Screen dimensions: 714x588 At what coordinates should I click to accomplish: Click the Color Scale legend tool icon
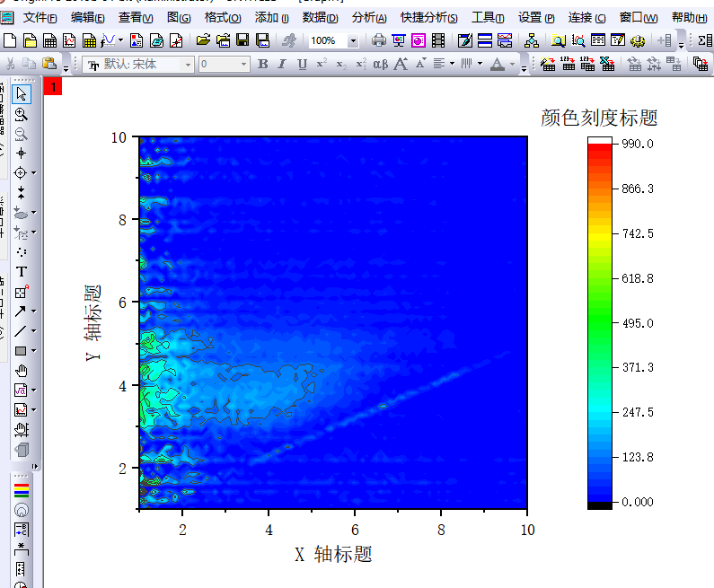tap(22, 490)
